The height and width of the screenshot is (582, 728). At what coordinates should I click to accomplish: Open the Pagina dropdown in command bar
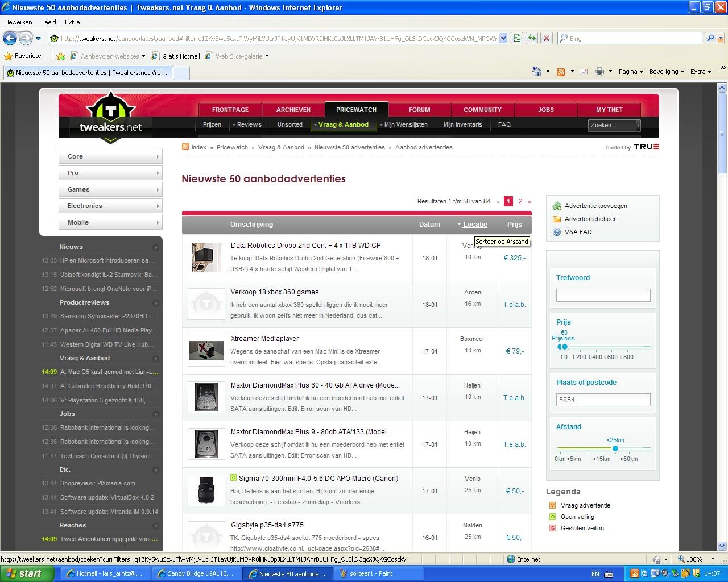click(631, 72)
